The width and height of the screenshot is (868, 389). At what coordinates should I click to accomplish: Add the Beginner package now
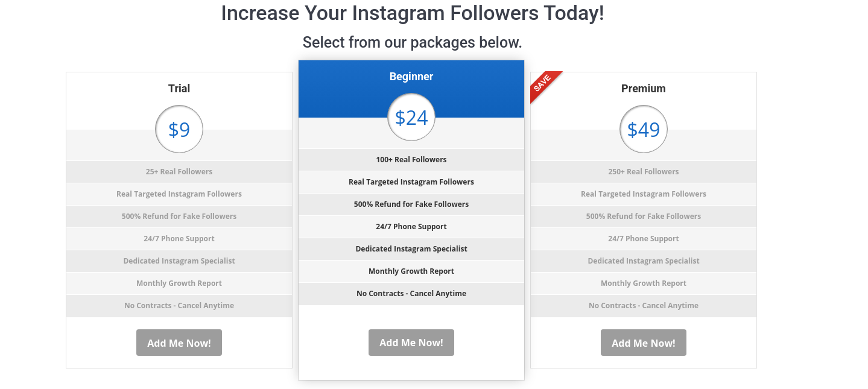click(x=411, y=342)
